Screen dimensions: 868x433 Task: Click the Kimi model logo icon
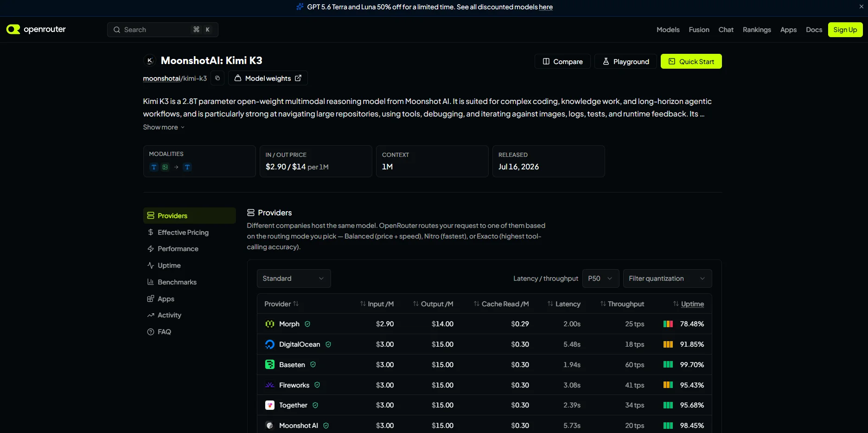coord(149,60)
